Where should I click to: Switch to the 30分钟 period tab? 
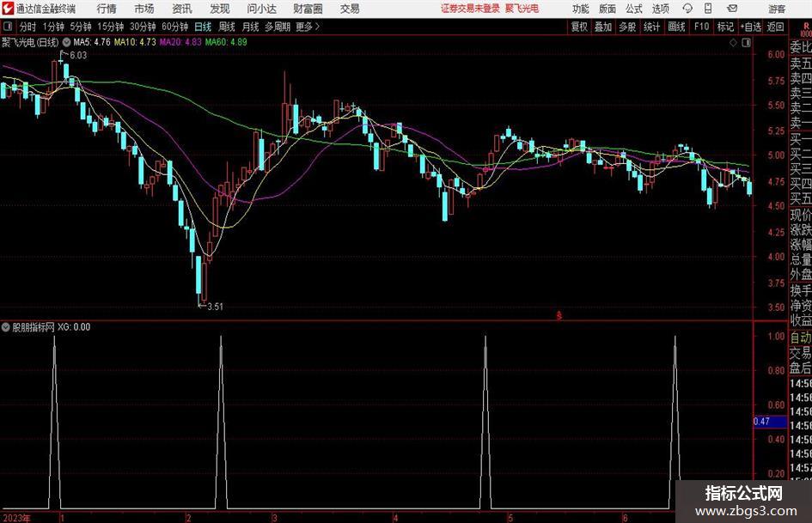point(143,27)
